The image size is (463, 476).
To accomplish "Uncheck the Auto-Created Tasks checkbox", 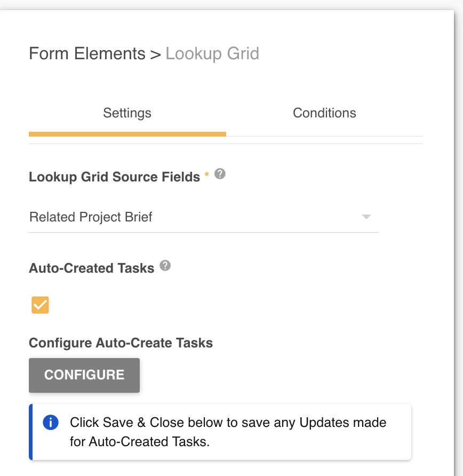I will (x=40, y=305).
